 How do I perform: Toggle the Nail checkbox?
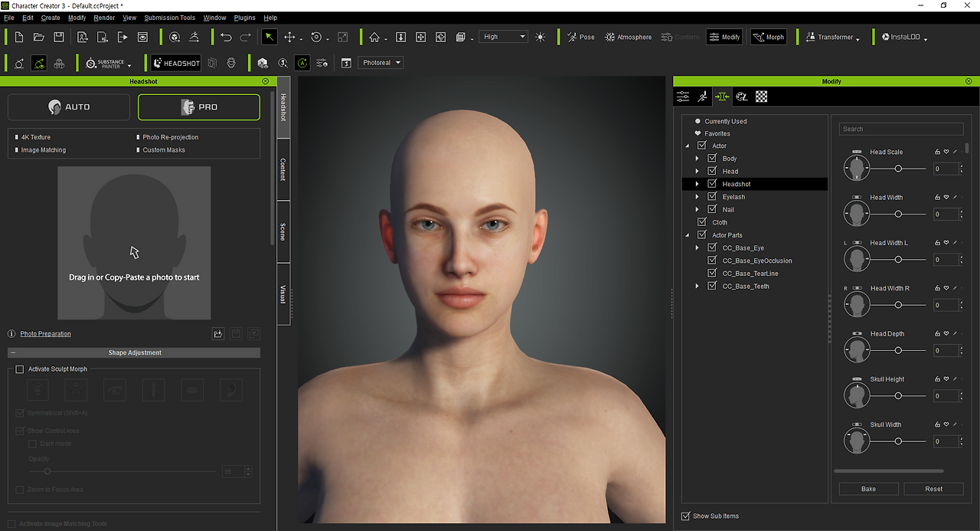click(x=712, y=209)
